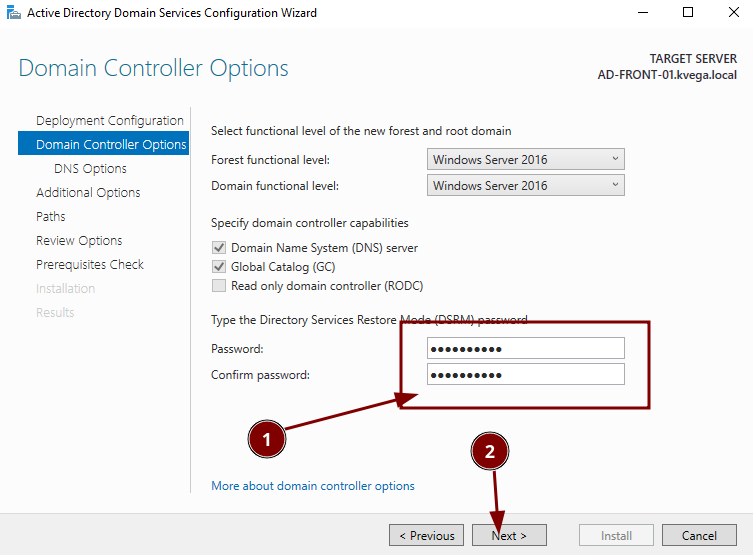Screen dimensions: 753x557
Task: Go to Additional Options step
Action: pos(88,193)
